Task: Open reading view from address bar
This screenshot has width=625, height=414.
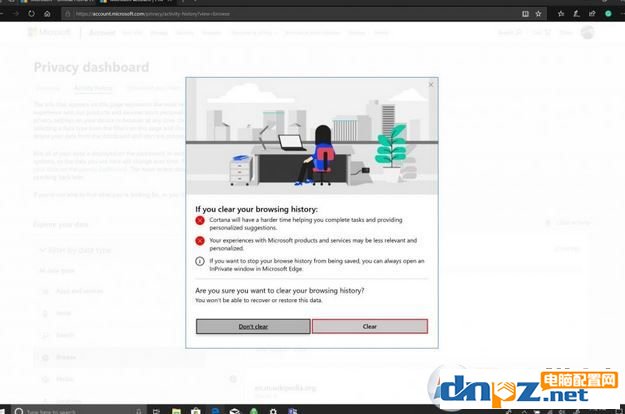Action: [x=525, y=14]
